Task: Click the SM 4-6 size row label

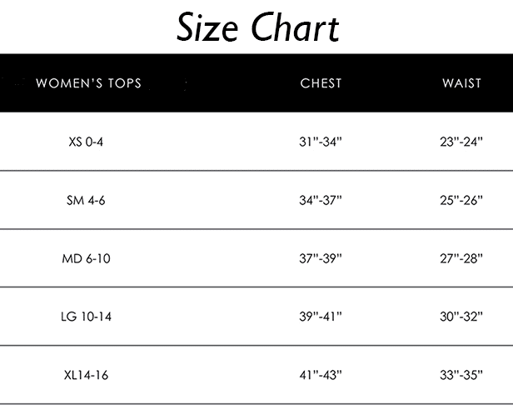Action: click(86, 200)
